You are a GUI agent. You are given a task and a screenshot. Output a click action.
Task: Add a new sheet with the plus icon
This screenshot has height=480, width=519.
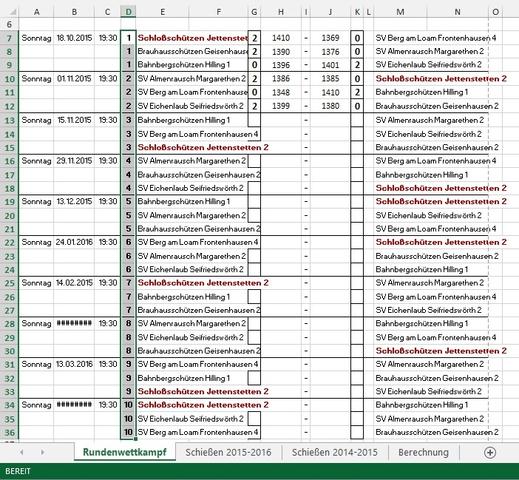pyautogui.click(x=490, y=452)
